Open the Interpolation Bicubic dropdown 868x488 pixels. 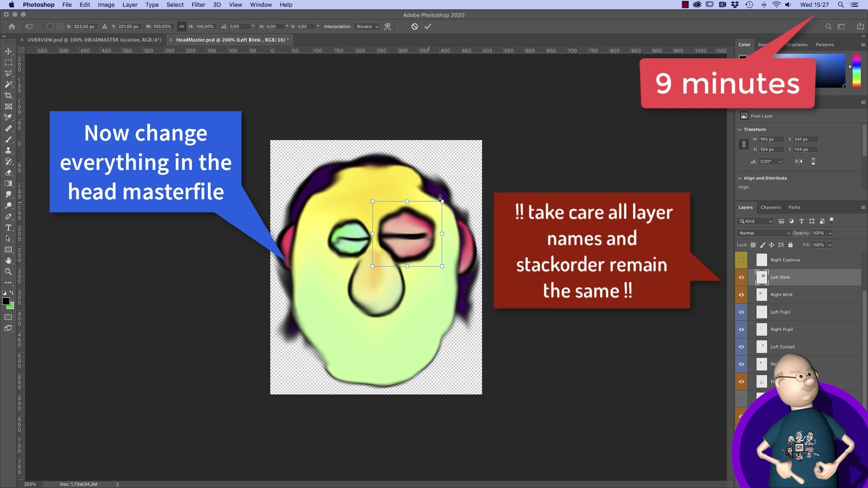pos(367,27)
